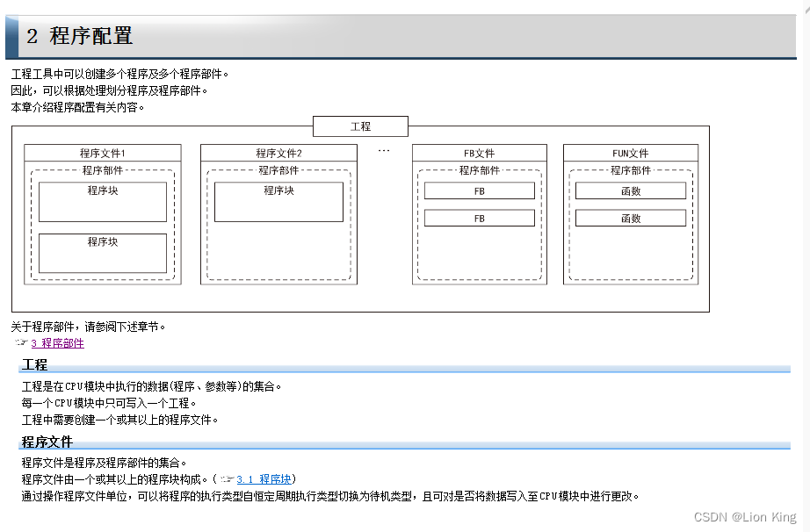Viewport: 810px width, 532px height.
Task: Click the upper '函数' box in FUN文件
Action: point(631,191)
